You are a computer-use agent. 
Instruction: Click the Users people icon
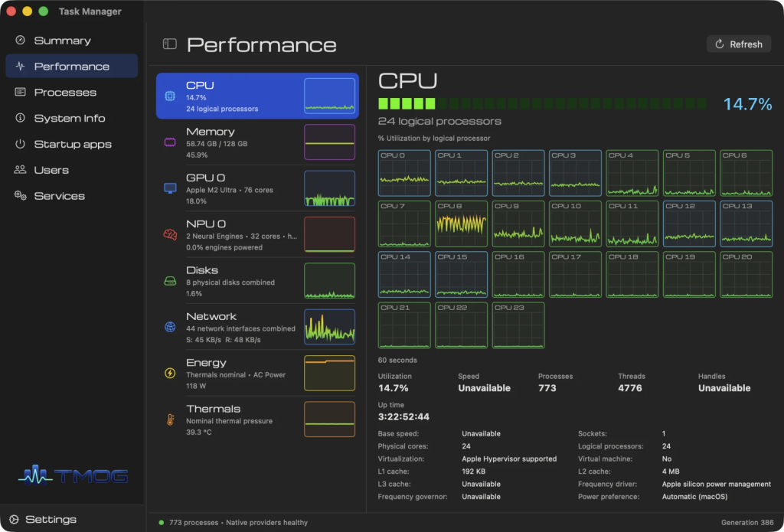tap(20, 169)
